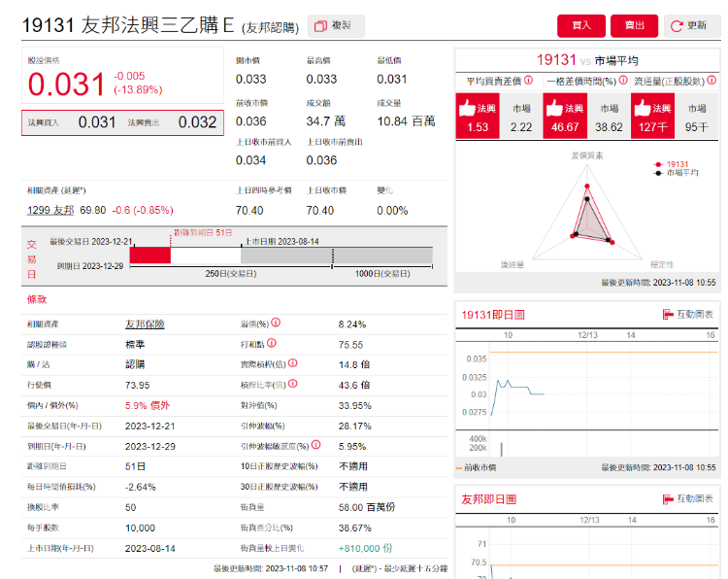Click the red segment on the trading-day timeline

(150, 255)
